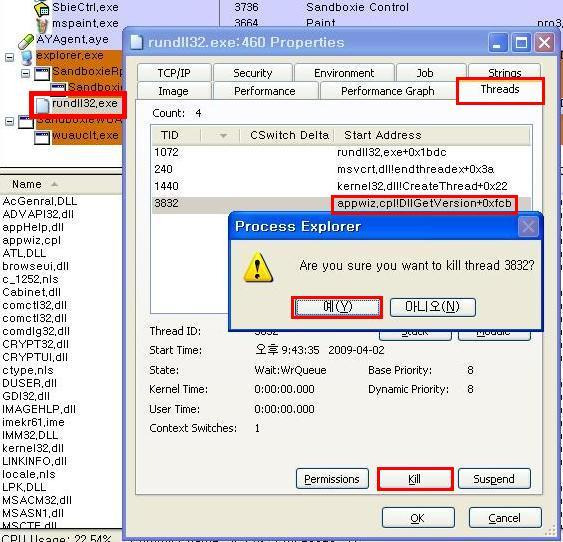This screenshot has width=563, height=542.
Task: Select thread 1440 row
Action: coord(341,186)
